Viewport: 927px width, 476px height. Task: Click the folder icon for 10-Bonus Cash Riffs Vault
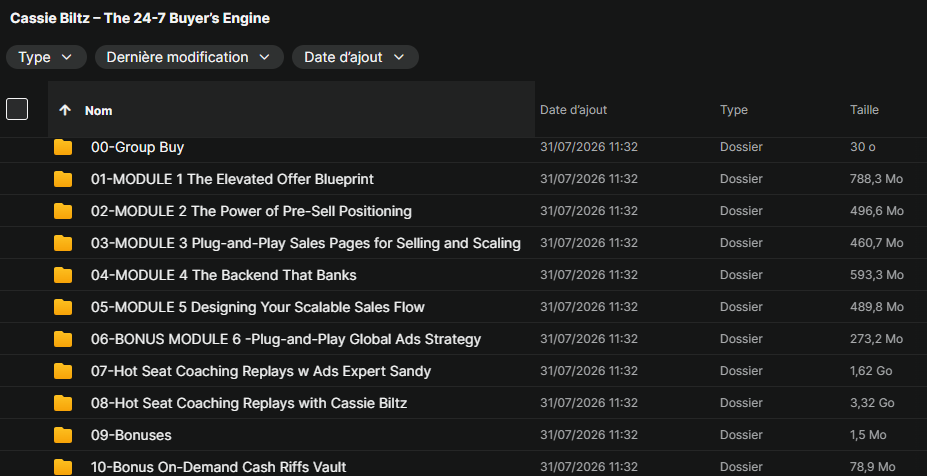[x=63, y=467]
